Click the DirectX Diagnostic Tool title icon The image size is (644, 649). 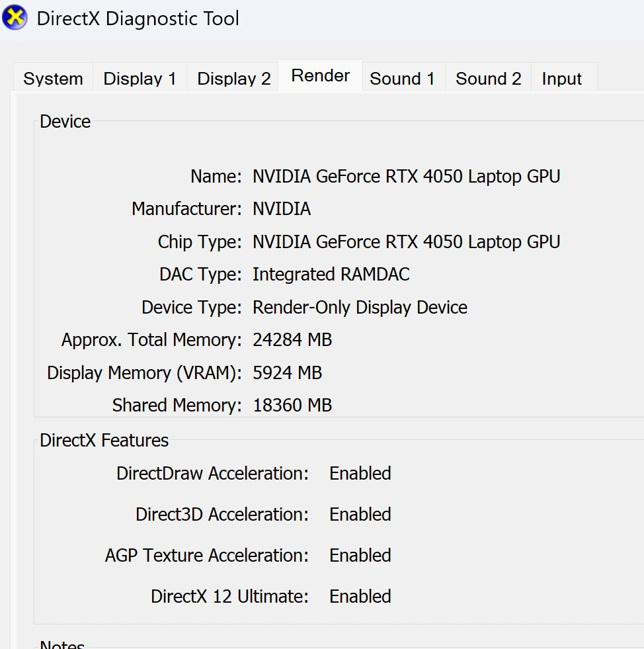coord(15,18)
